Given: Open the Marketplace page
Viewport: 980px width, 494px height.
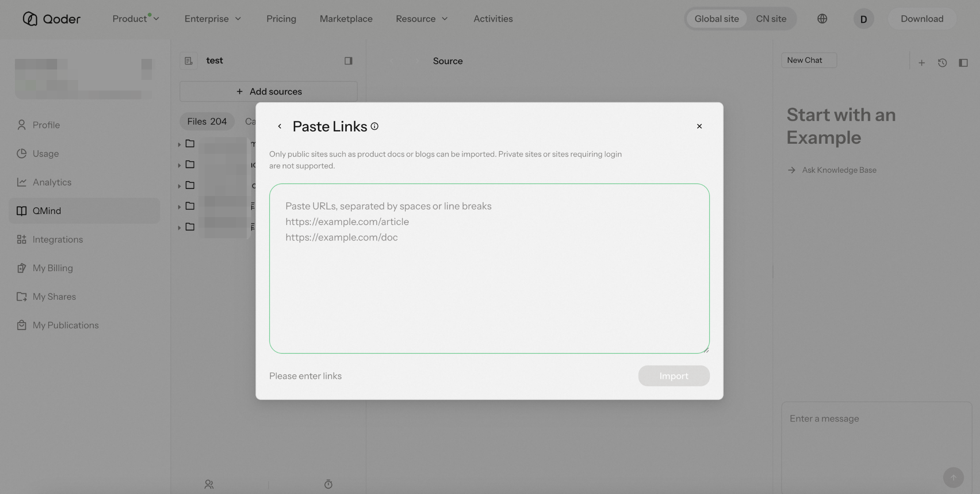Looking at the screenshot, I should 346,18.
